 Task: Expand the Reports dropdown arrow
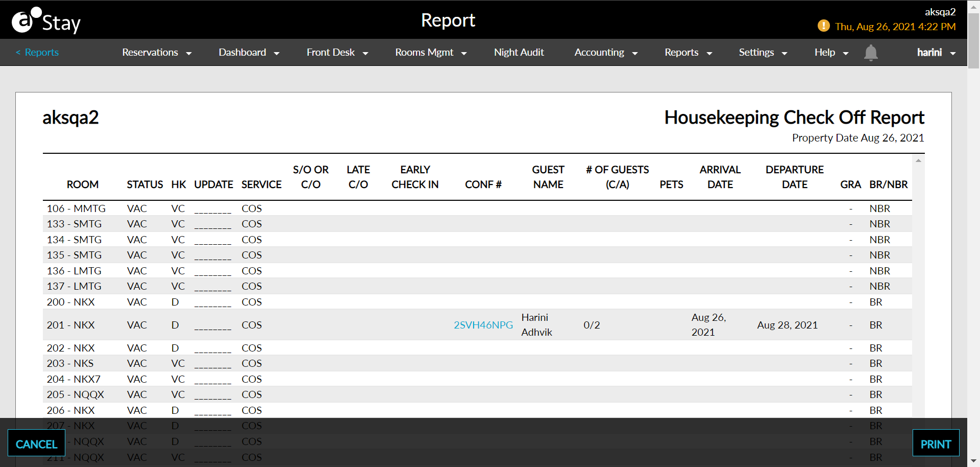coord(709,53)
